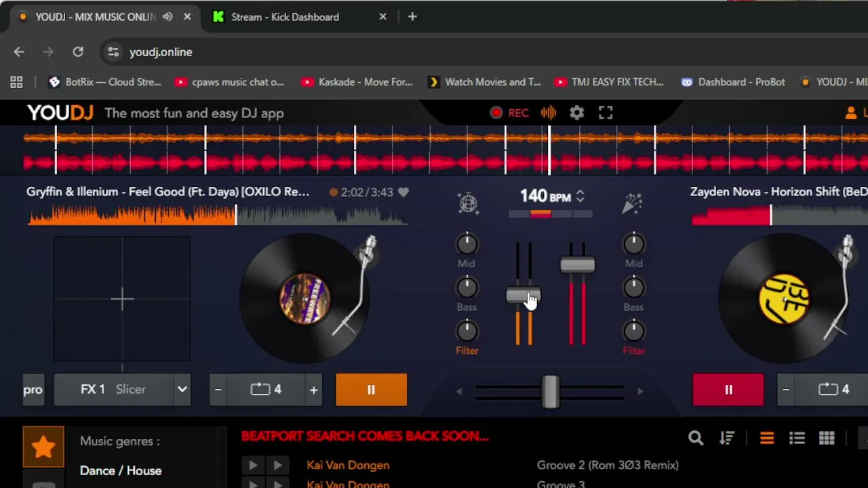This screenshot has width=868, height=488.
Task: Open YouDJ settings gear
Action: click(x=576, y=113)
